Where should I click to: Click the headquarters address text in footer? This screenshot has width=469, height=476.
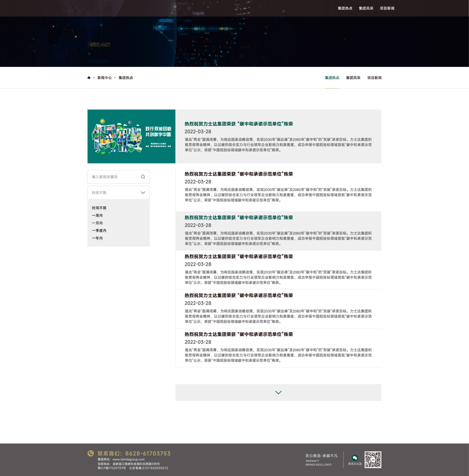tap(128, 464)
